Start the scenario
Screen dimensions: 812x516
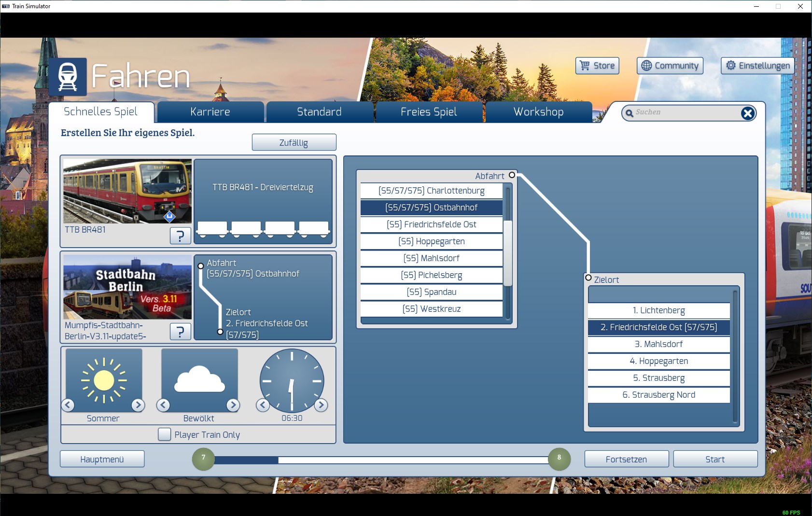tap(715, 459)
